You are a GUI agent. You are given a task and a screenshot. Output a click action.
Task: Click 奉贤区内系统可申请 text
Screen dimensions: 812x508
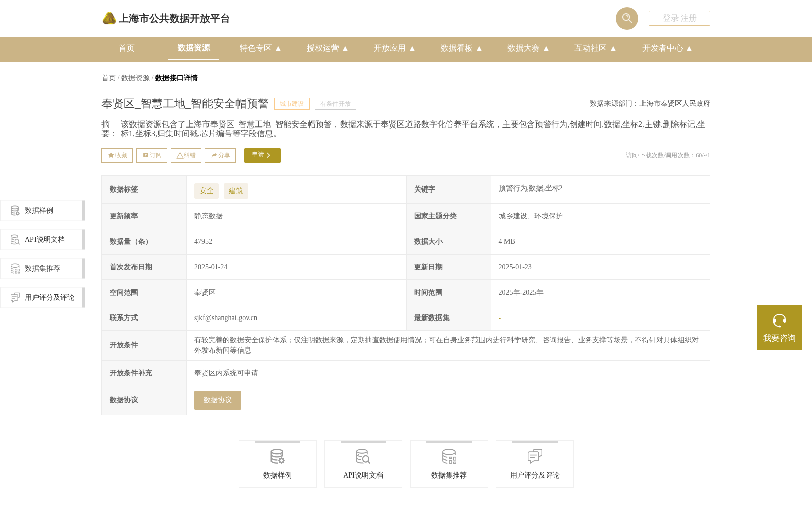pyautogui.click(x=226, y=373)
